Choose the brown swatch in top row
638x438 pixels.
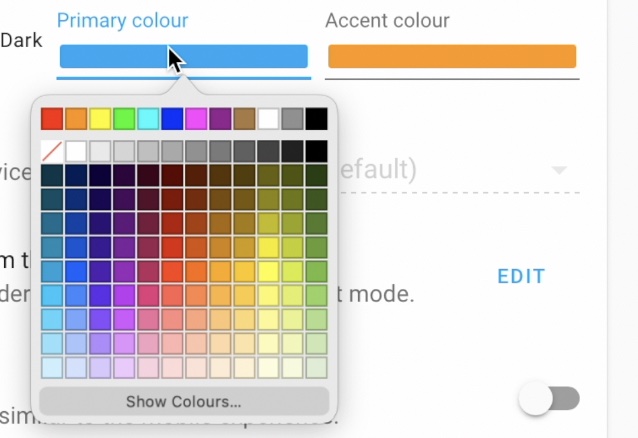tap(244, 119)
